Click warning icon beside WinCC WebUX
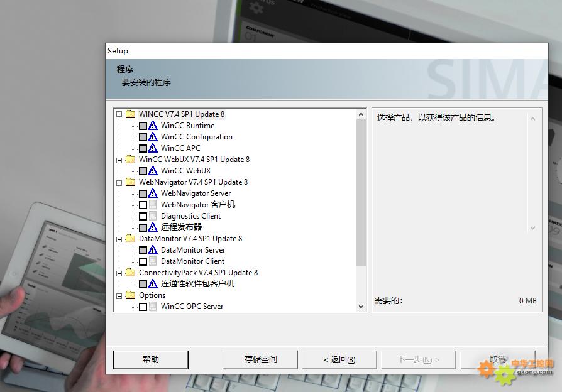This screenshot has height=392, width=562. pos(153,171)
